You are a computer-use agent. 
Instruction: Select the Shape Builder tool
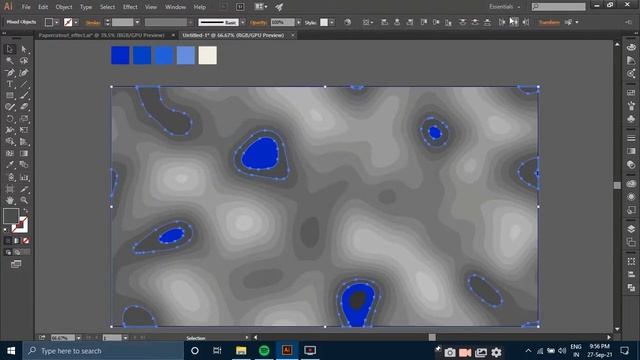tap(10, 142)
